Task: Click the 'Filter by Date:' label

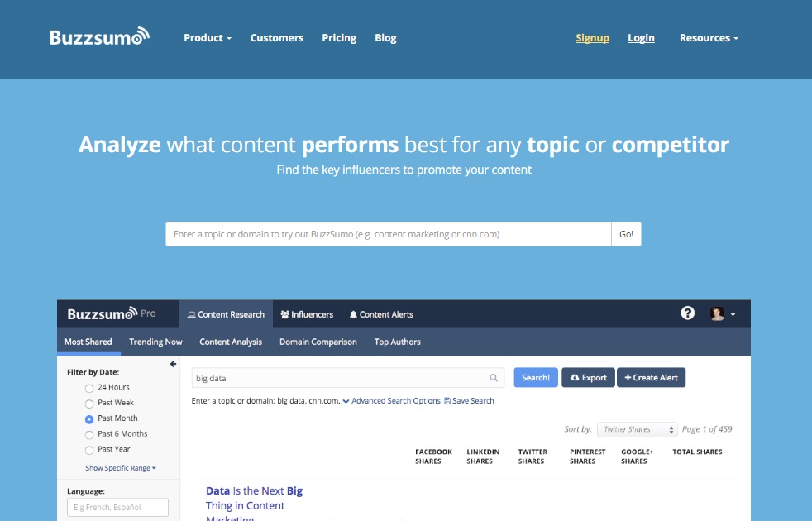Action: tap(93, 372)
